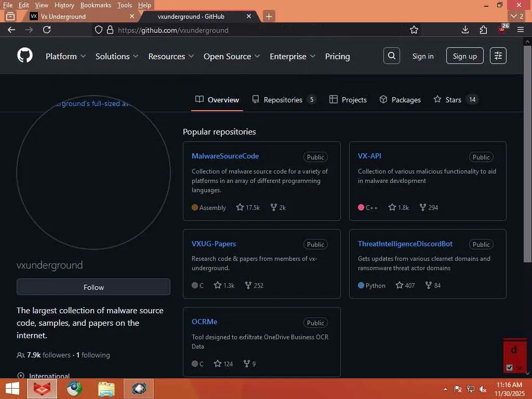
Task: Click the network tray icon
Action: click(470, 389)
